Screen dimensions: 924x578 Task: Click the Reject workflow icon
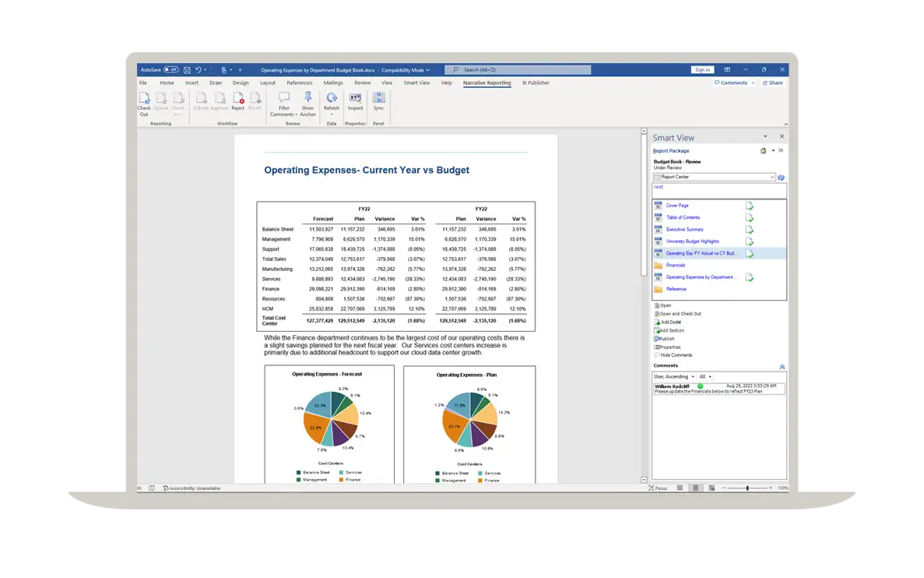pyautogui.click(x=238, y=99)
